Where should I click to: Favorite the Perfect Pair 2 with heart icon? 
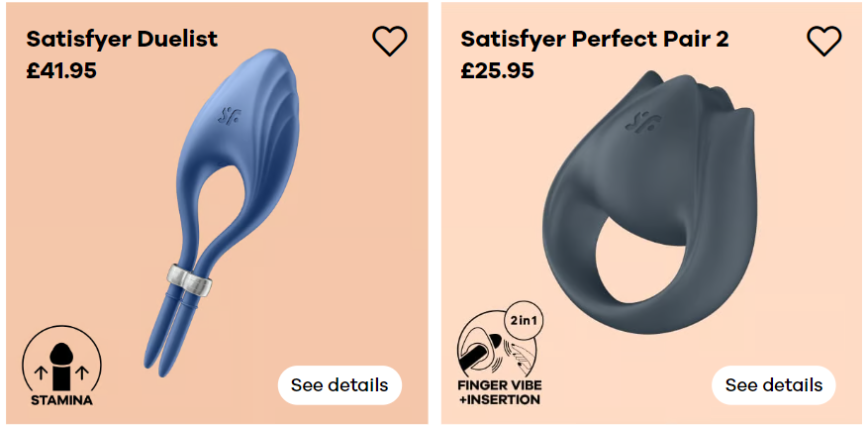(x=823, y=41)
